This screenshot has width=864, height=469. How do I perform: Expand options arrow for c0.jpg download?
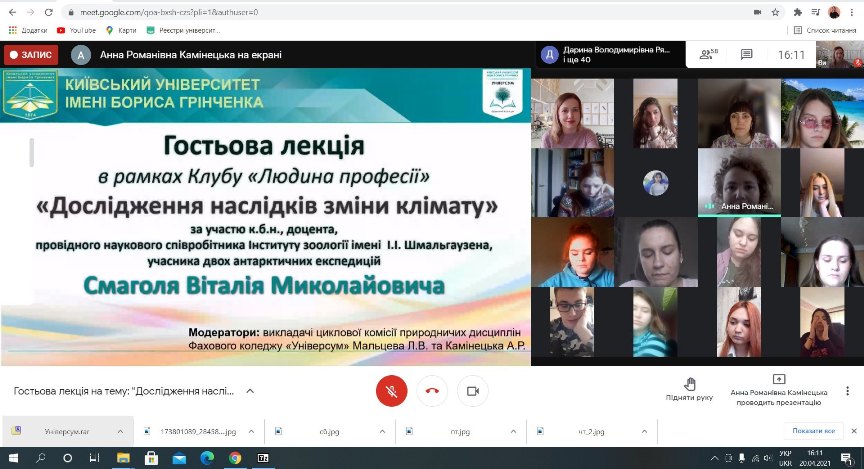[x=382, y=432]
